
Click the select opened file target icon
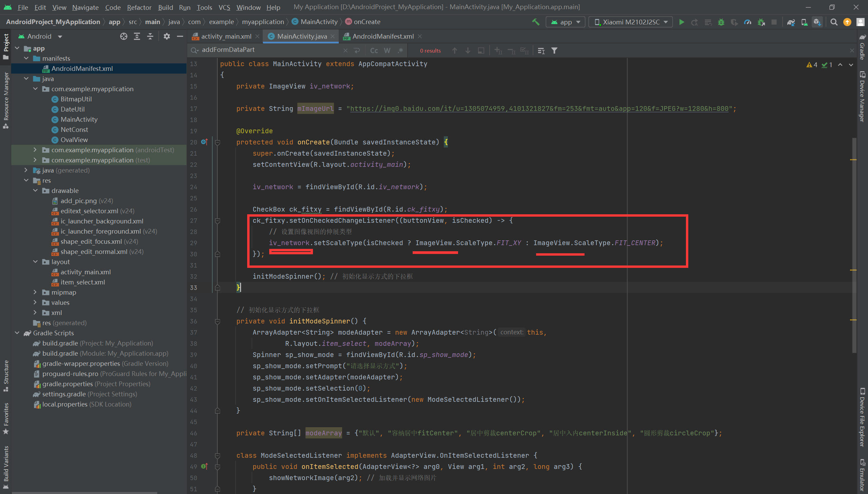click(123, 36)
